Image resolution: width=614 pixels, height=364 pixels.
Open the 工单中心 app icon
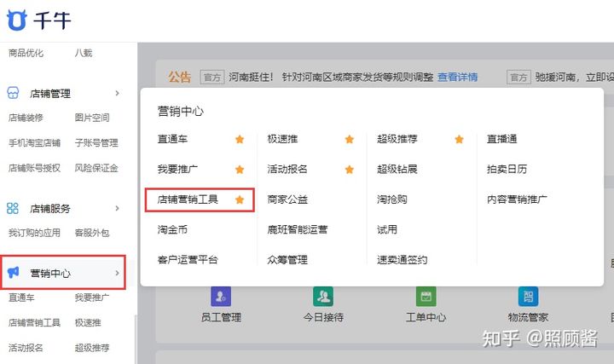pyautogui.click(x=426, y=297)
